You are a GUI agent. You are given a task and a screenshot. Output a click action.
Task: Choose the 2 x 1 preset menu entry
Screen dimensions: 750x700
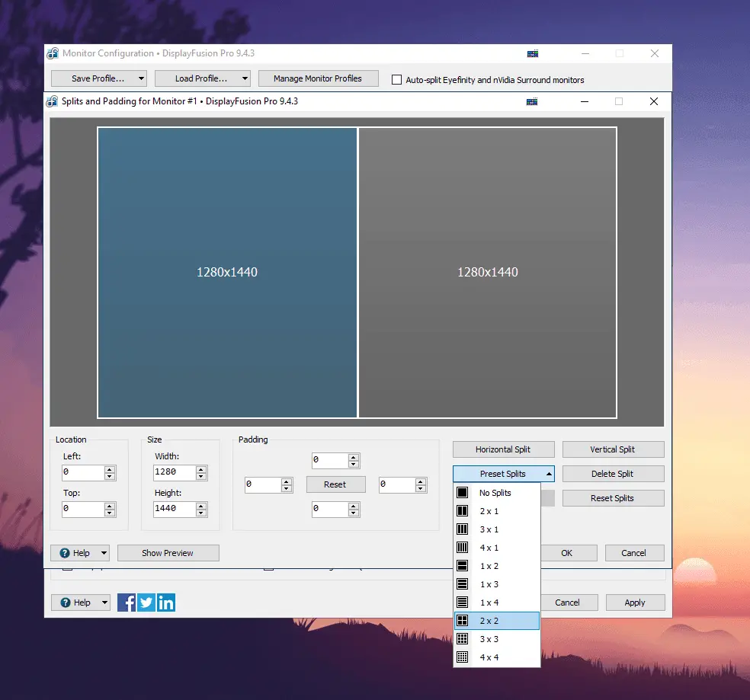496,511
